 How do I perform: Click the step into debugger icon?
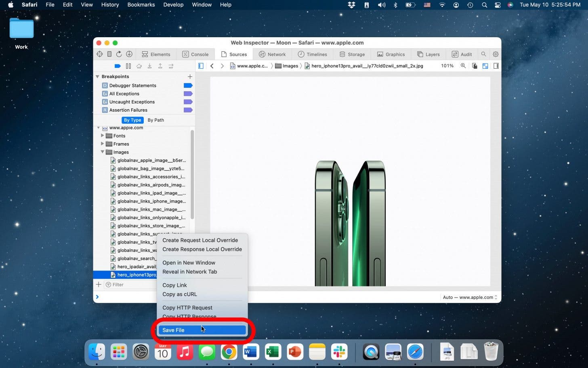click(149, 66)
